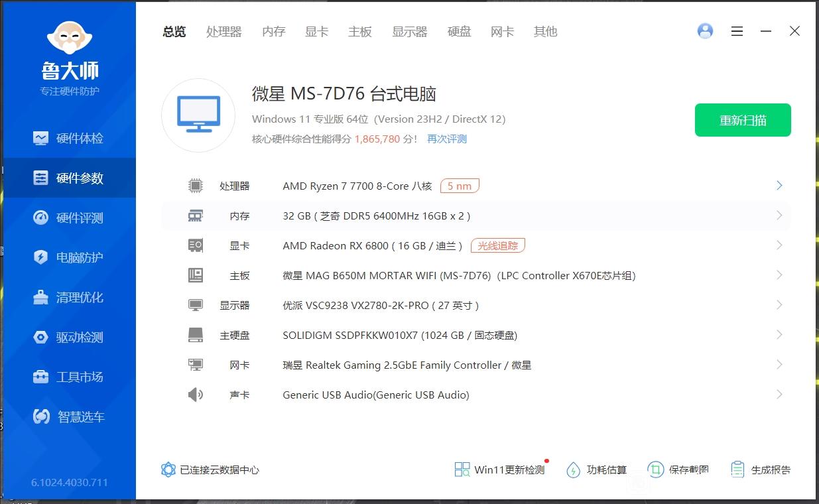Image resolution: width=819 pixels, height=504 pixels.
Task: Select the 微星 MAG B650M MORTAR WIFI text
Action: point(459,276)
